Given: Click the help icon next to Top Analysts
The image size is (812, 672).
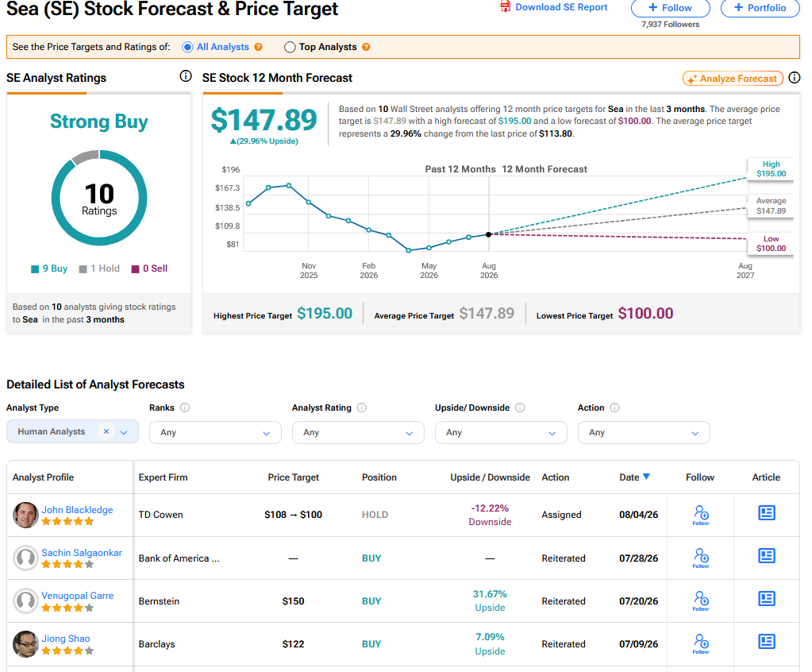Looking at the screenshot, I should tap(366, 47).
